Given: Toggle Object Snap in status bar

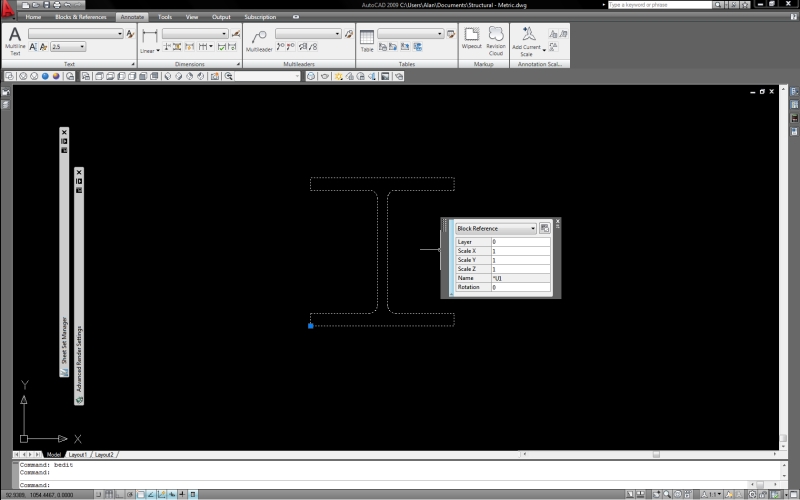Looking at the screenshot, I should point(140,494).
